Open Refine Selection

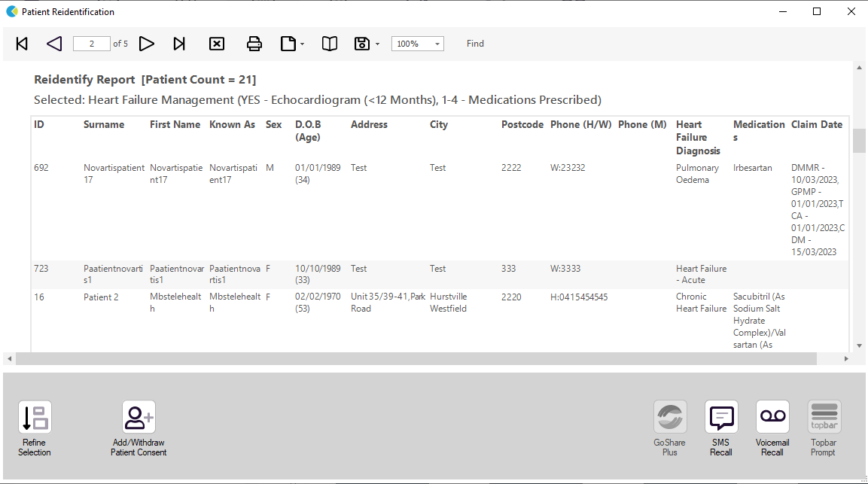(35, 428)
